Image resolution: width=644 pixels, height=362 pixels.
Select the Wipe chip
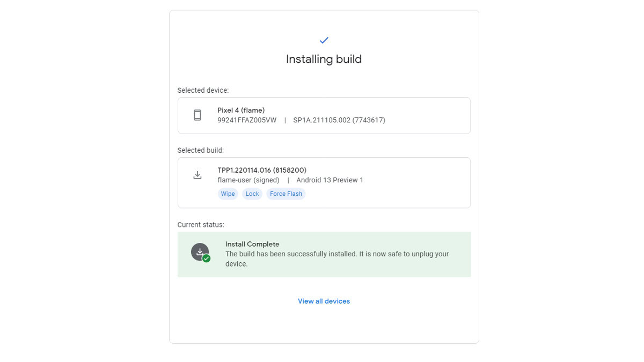pos(228,194)
